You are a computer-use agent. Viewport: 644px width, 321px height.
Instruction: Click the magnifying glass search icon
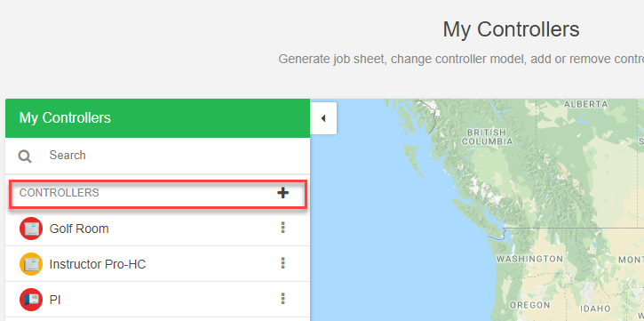[x=25, y=156]
